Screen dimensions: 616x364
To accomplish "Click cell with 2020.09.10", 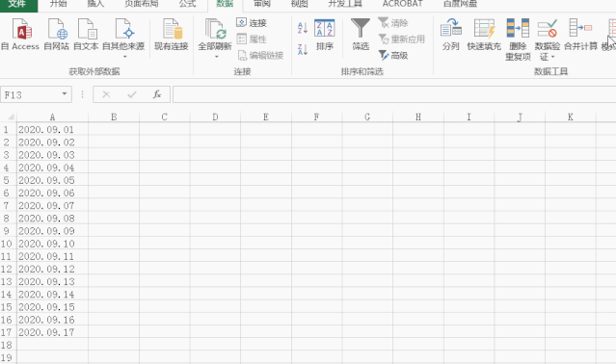I will click(52, 244).
